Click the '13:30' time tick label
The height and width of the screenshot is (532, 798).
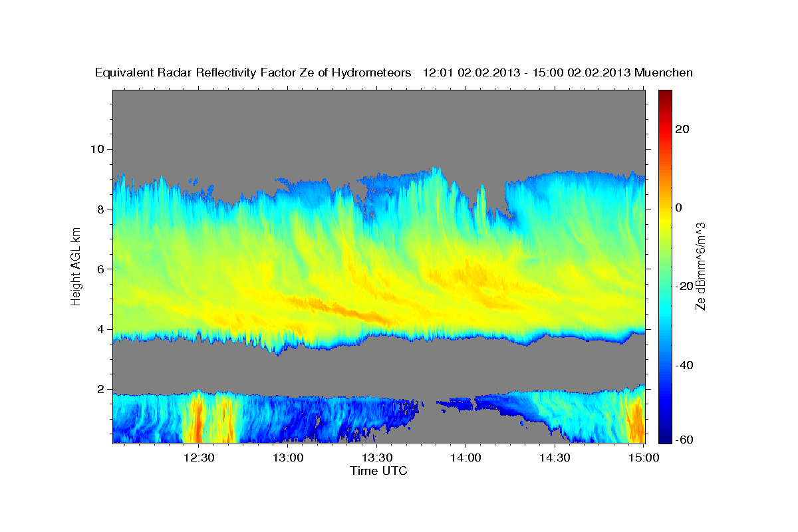pos(377,458)
